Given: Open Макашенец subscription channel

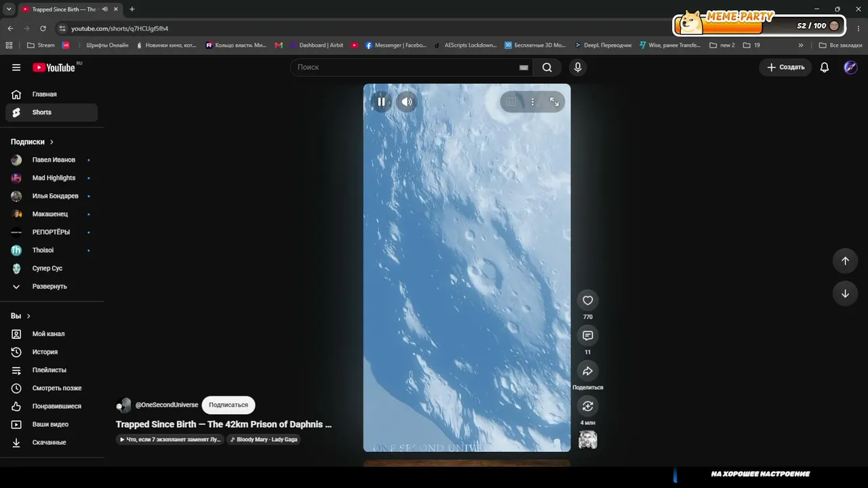Looking at the screenshot, I should 52,214.
